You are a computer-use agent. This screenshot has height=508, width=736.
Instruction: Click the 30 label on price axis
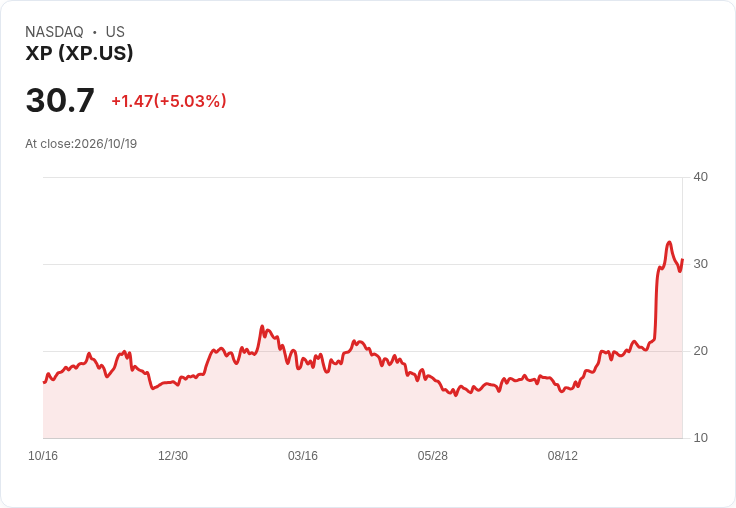pos(700,264)
